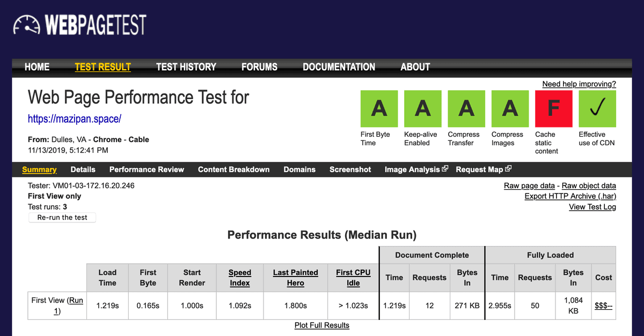
Task: Click the 1.219s Load Time value
Action: 107,305
